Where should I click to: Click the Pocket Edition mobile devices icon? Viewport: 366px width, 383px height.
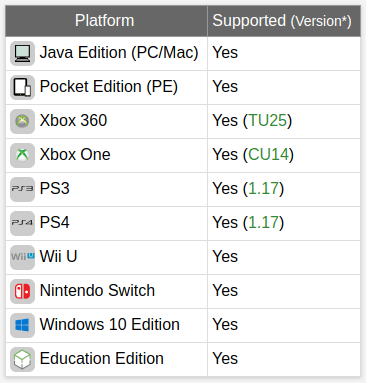tap(22, 87)
